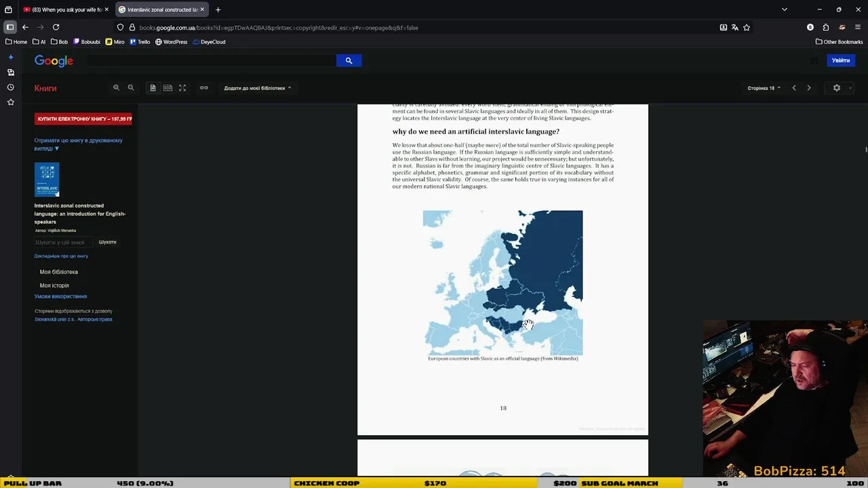This screenshot has height=488, width=868.
Task: Open the 'Моя історія' link
Action: 54,285
